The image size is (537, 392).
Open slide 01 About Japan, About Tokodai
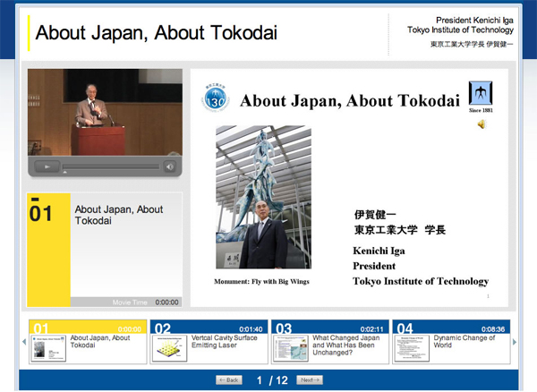coord(88,342)
